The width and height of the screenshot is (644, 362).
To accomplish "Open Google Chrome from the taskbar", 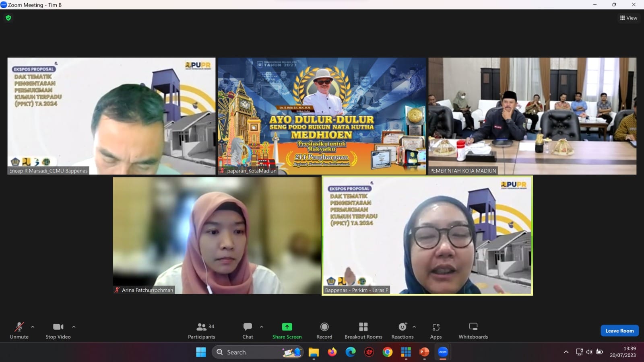I will point(387,352).
